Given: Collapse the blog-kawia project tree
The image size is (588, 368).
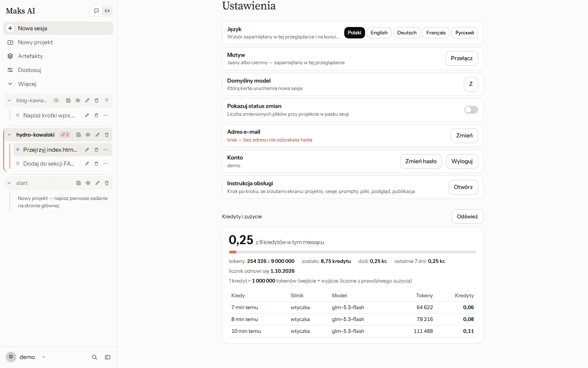Looking at the screenshot, I should point(9,101).
